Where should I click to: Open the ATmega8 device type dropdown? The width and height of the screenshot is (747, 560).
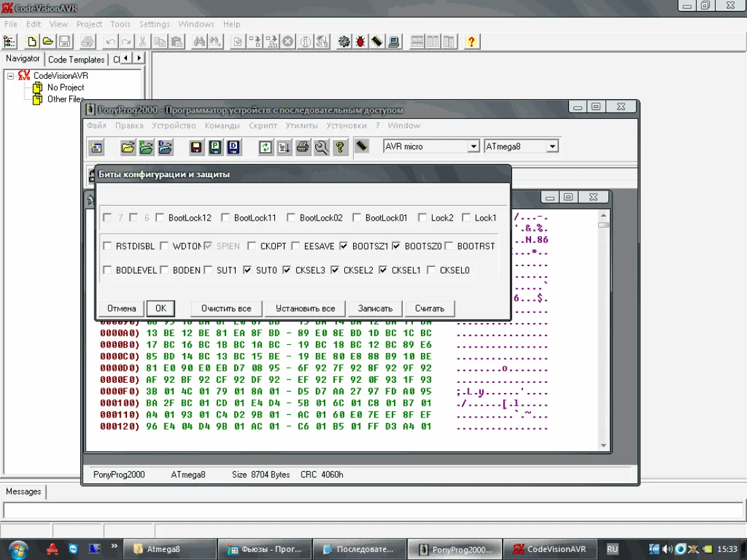pos(552,146)
